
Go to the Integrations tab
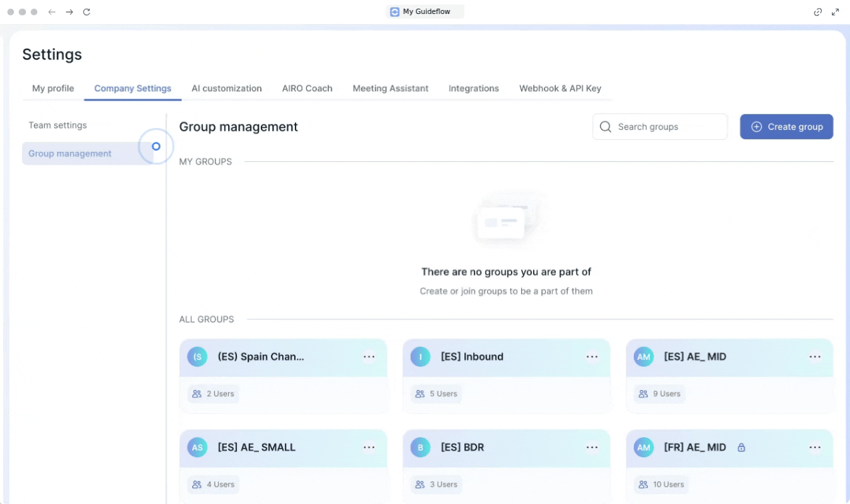473,88
